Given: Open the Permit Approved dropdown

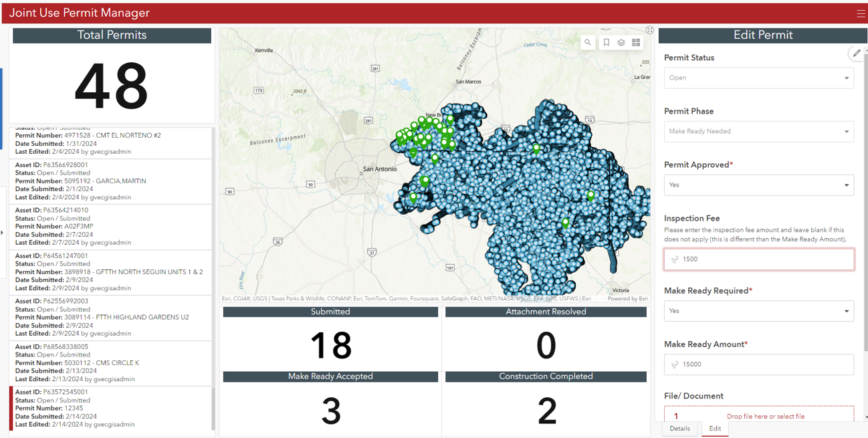Looking at the screenshot, I should point(759,185).
